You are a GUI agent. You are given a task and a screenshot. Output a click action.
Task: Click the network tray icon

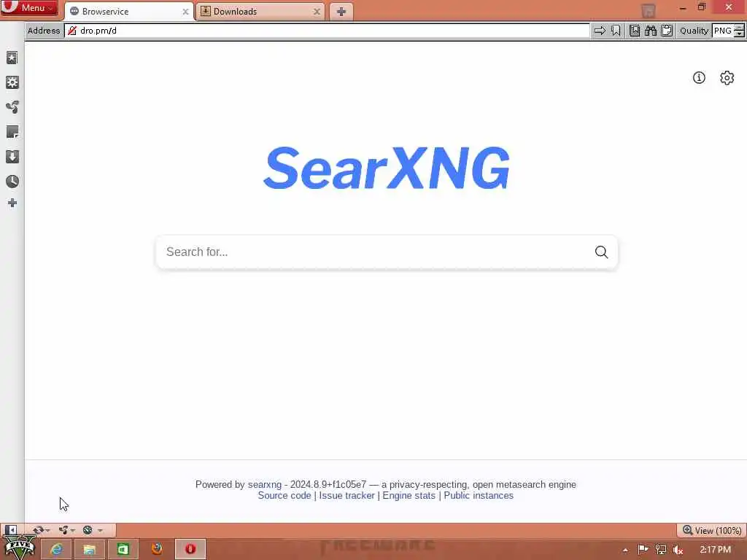pyautogui.click(x=660, y=550)
